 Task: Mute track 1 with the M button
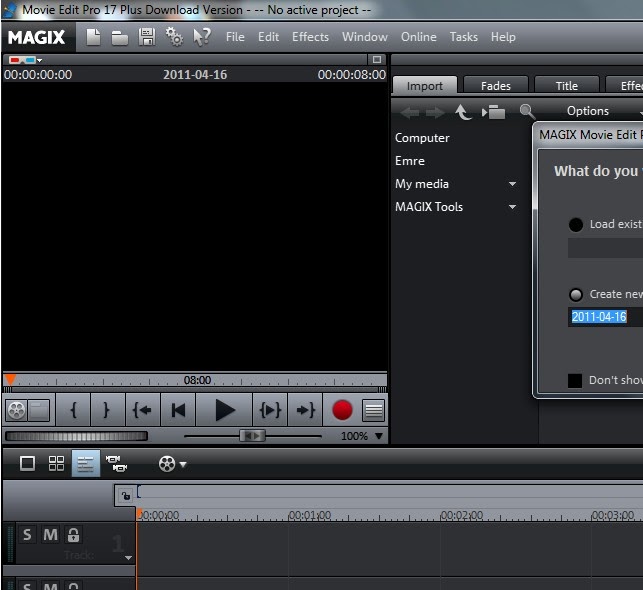51,535
